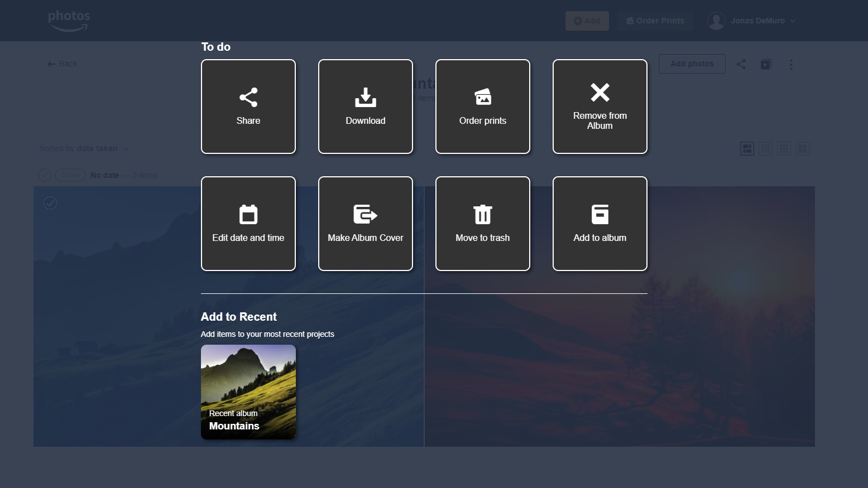Image resolution: width=868 pixels, height=488 pixels.
Task: Switch to the second grid view icon
Action: [765, 148]
